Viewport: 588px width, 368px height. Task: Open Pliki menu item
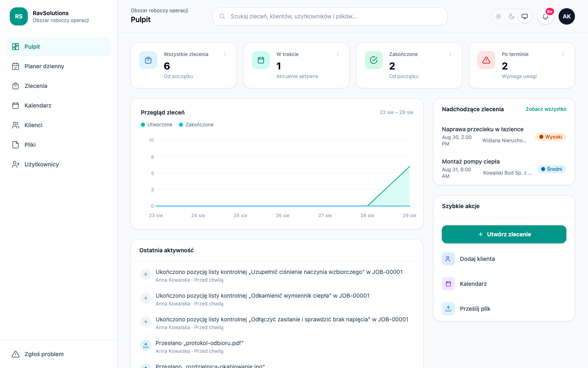pos(59,145)
